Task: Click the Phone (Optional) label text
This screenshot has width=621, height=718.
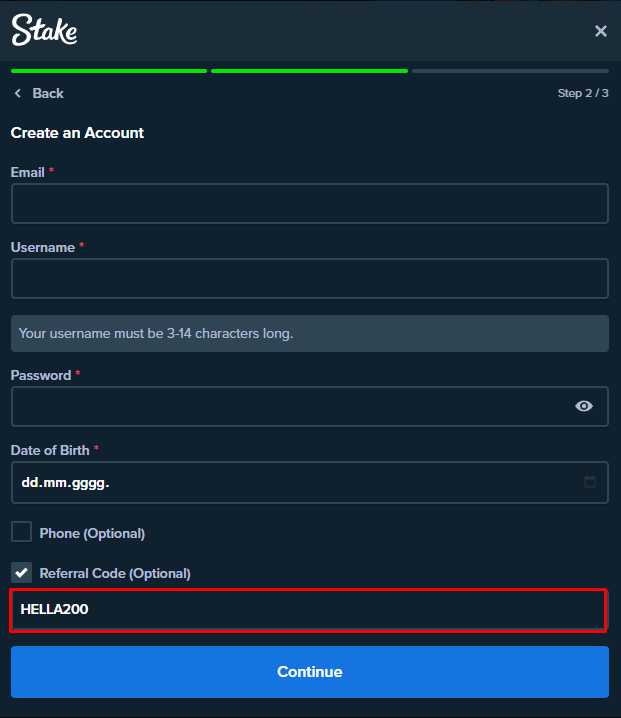Action: point(92,533)
